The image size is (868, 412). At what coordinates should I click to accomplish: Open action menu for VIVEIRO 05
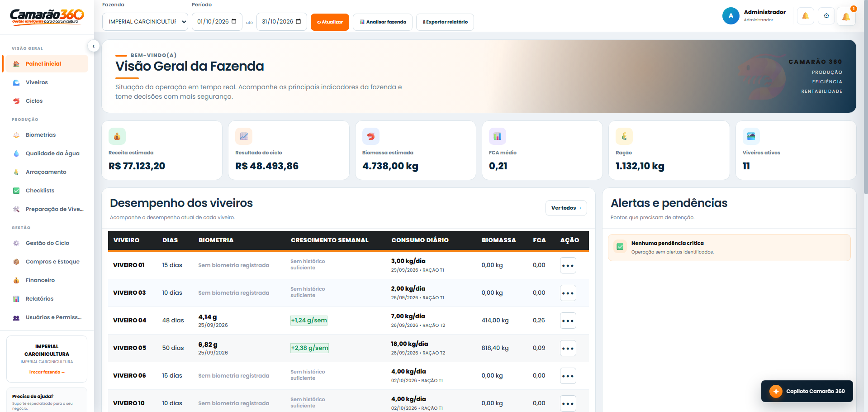tap(568, 349)
